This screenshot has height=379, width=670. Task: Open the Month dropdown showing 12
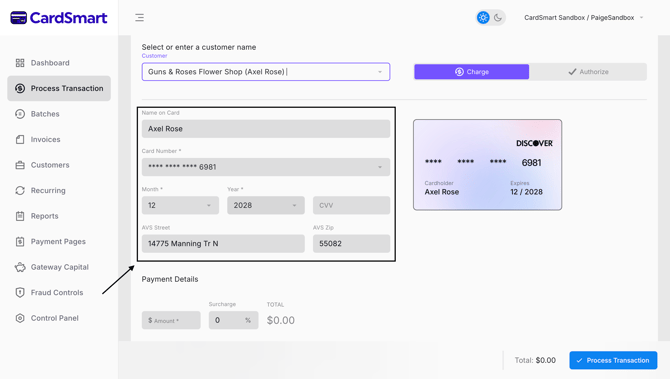pyautogui.click(x=180, y=205)
